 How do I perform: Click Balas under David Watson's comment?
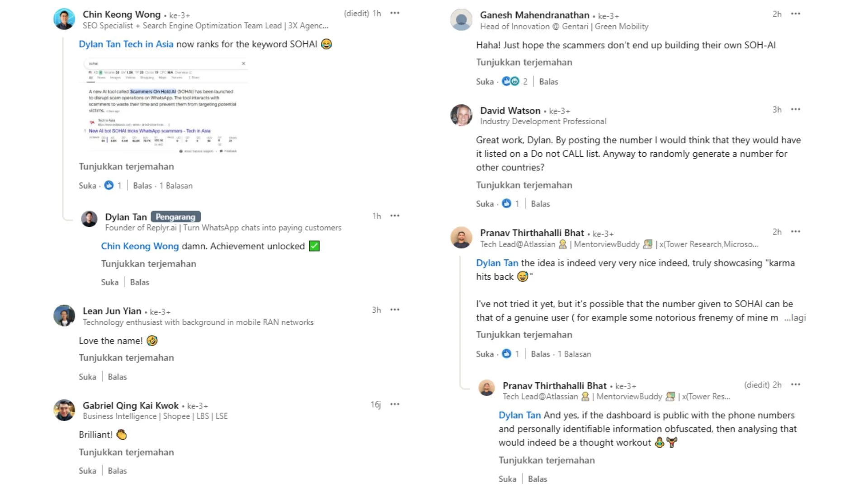540,204
